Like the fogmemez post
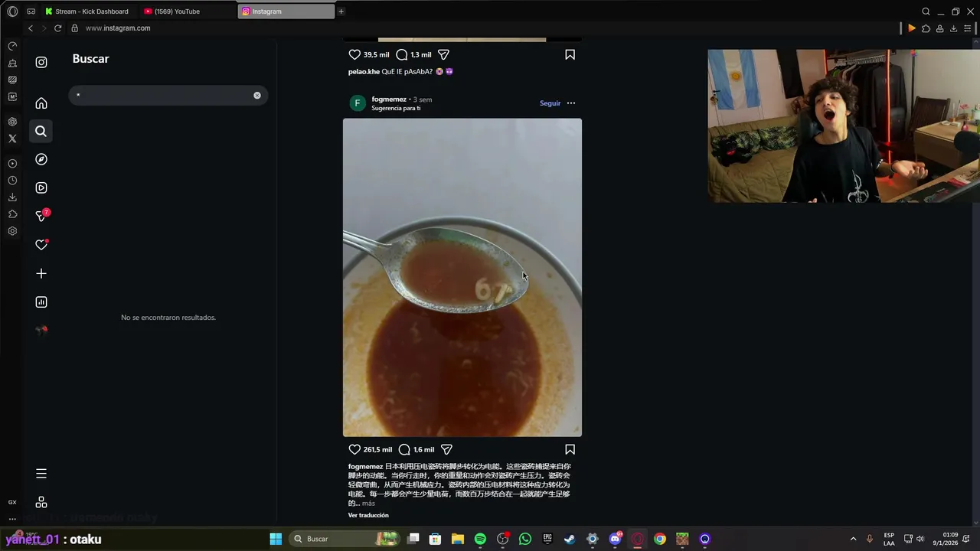Screen dimensions: 980x551 [x=354, y=449]
